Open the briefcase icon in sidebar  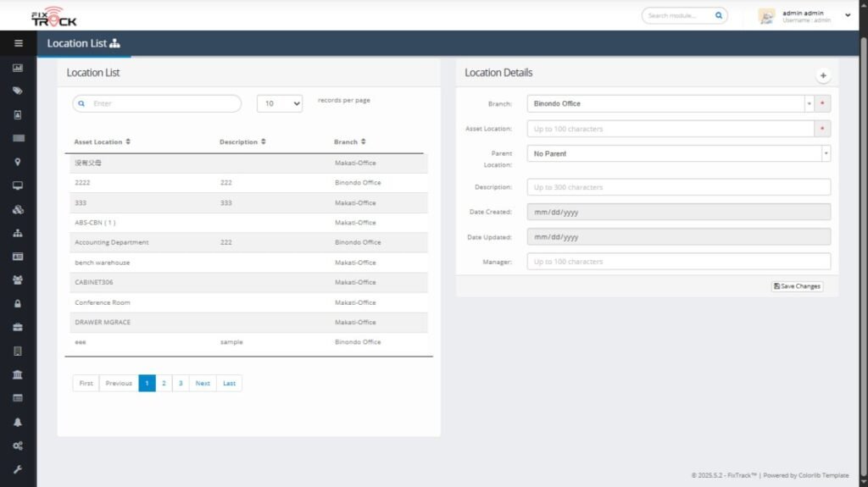[18, 327]
